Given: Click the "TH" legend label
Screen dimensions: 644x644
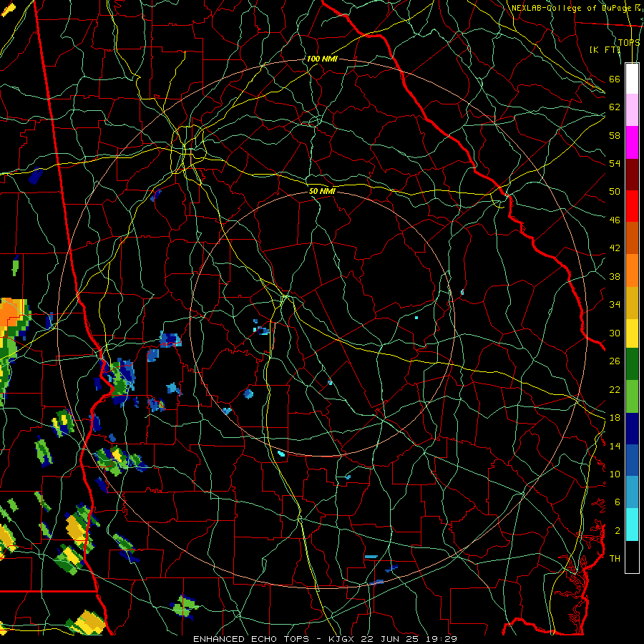Looking at the screenshot, I should pos(615,559).
